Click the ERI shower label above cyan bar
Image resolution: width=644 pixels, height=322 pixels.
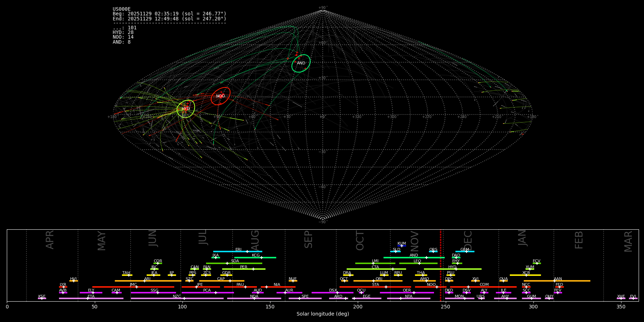tap(238, 250)
